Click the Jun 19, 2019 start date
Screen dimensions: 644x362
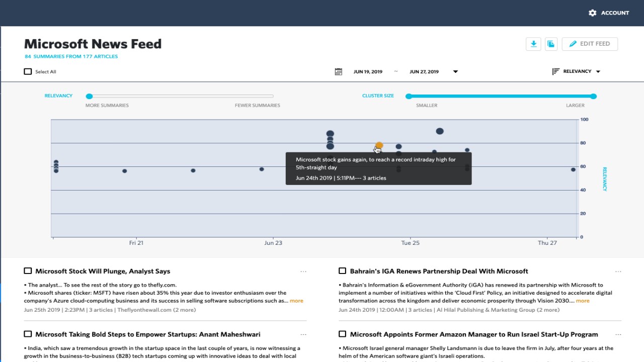pyautogui.click(x=368, y=71)
